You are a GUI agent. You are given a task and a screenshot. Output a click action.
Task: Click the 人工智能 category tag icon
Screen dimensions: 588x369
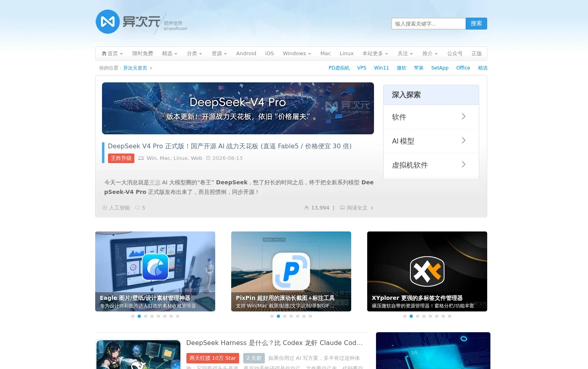point(105,208)
